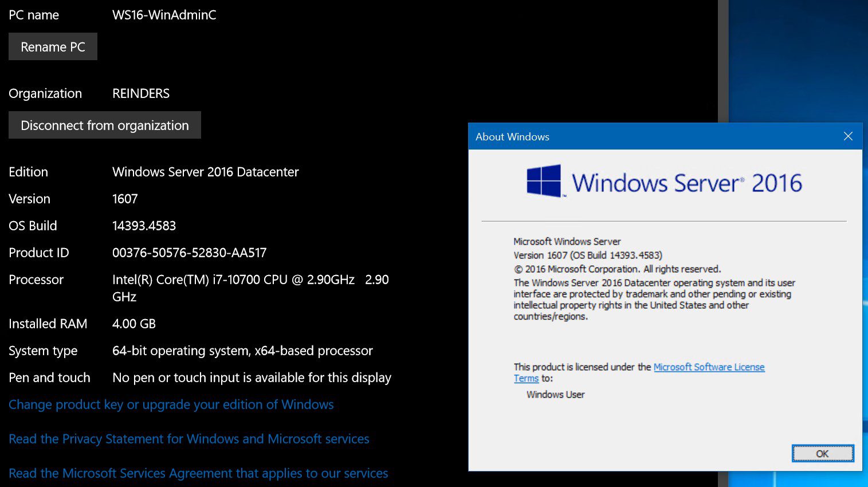Click the PC name label

click(x=34, y=15)
